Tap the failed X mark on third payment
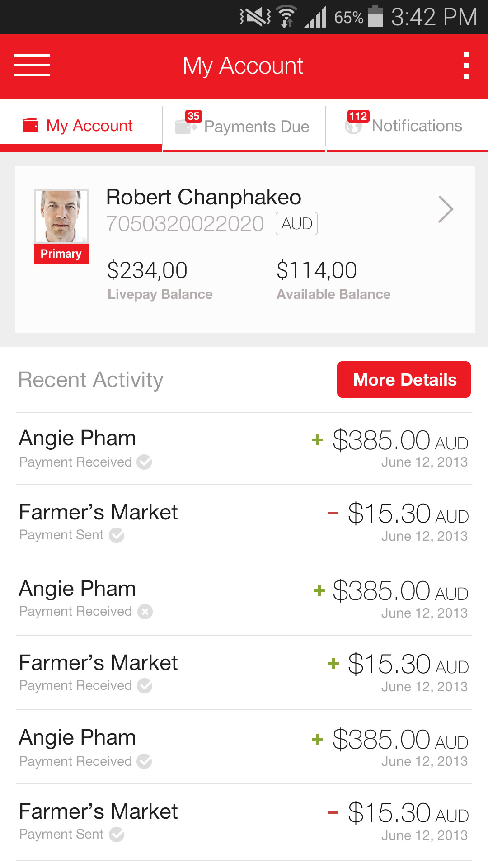The image size is (488, 868). point(145,612)
